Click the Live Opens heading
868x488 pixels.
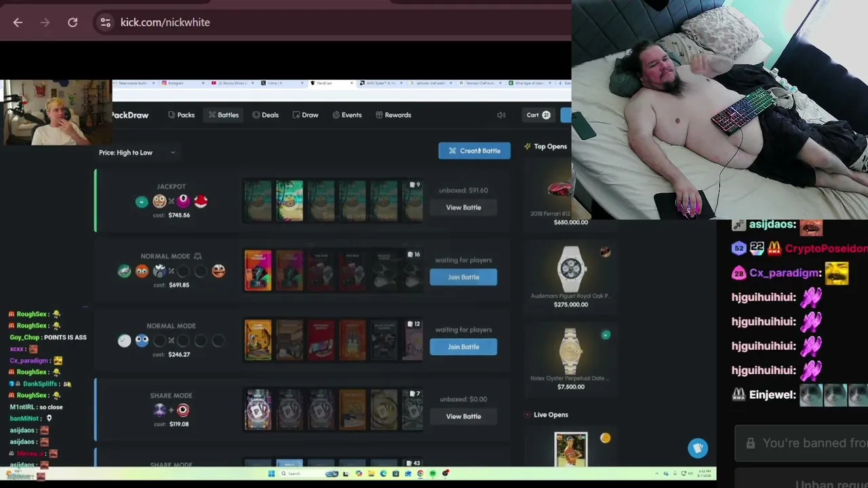[x=551, y=415]
